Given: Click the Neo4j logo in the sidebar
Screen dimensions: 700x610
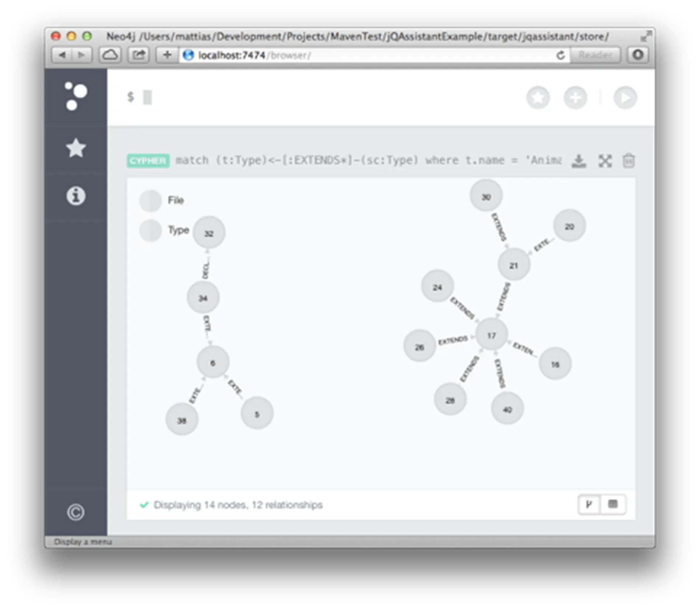Looking at the screenshot, I should [x=76, y=97].
